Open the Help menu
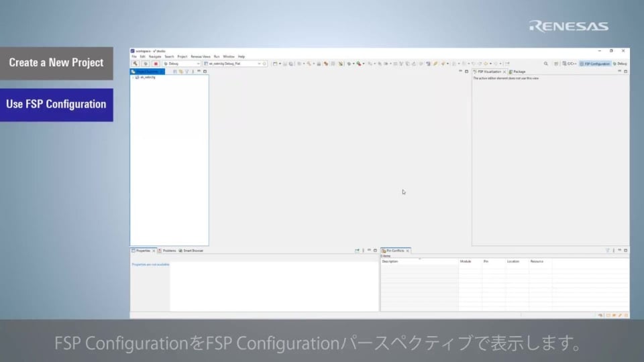The height and width of the screenshot is (362, 644). point(241,56)
